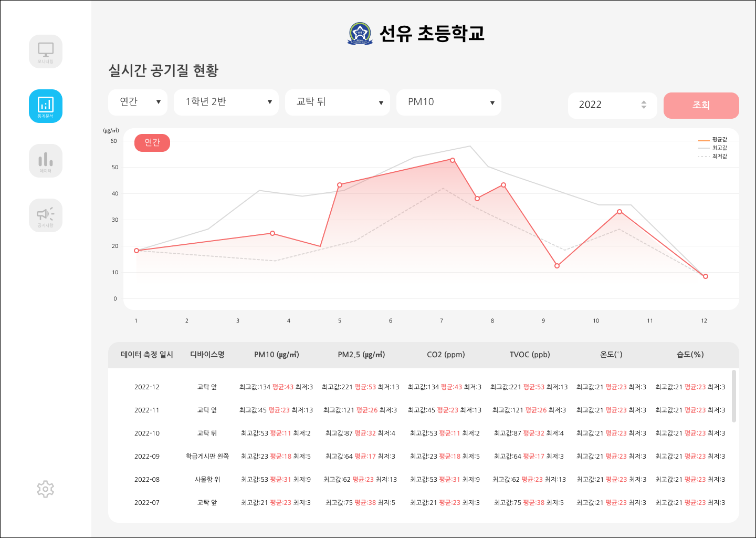Screen dimensions: 756x538
Task: Open the monitoring sidebar icon
Action: pos(46,51)
